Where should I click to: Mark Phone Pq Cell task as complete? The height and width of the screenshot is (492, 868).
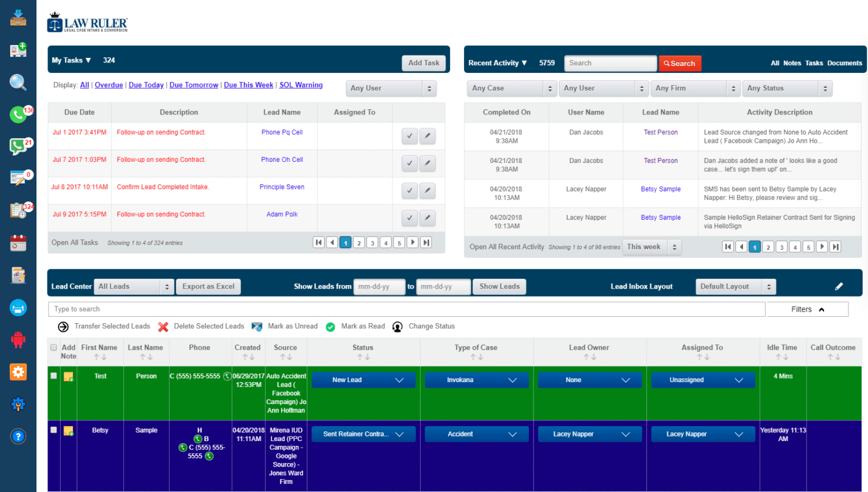tap(409, 136)
